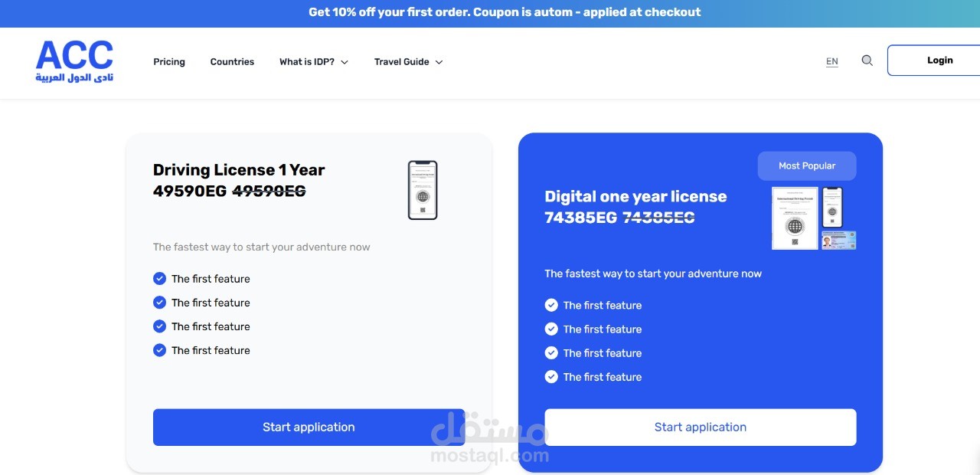Screen dimensions: 980x475
Task: Expand the "What is IDP?" dropdown
Action: pyautogui.click(x=313, y=61)
